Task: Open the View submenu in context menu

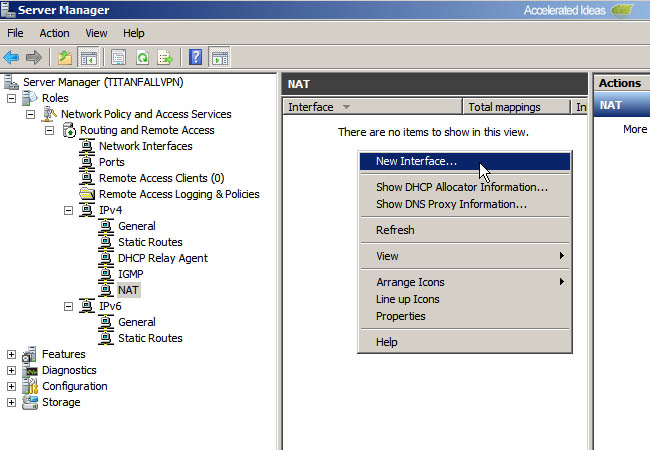Action: 465,256
